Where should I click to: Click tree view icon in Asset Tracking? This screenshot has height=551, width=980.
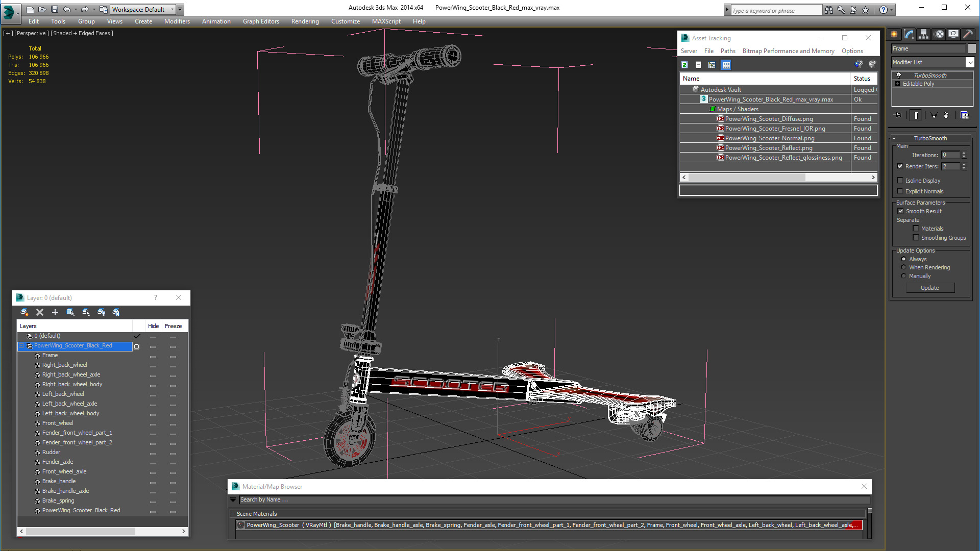[x=712, y=65]
